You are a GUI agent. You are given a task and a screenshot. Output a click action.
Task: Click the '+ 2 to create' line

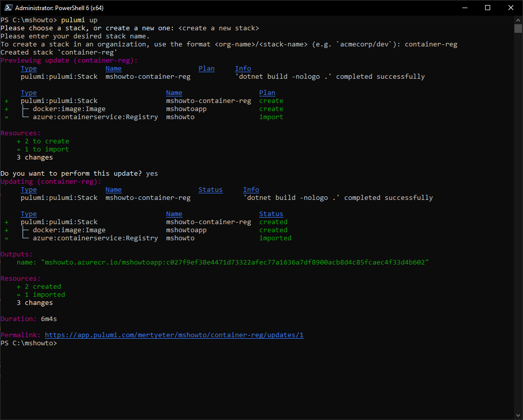coord(43,141)
